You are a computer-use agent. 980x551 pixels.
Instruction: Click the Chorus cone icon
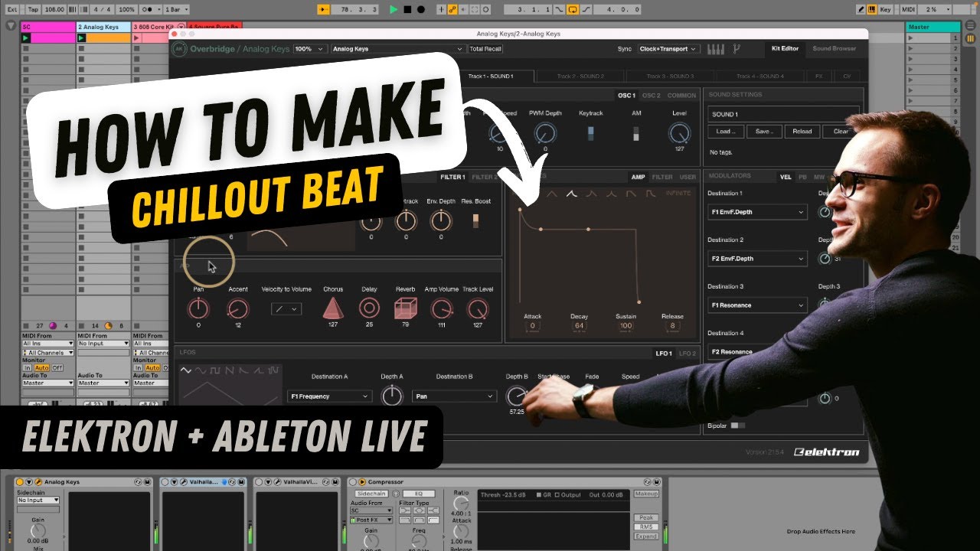332,308
